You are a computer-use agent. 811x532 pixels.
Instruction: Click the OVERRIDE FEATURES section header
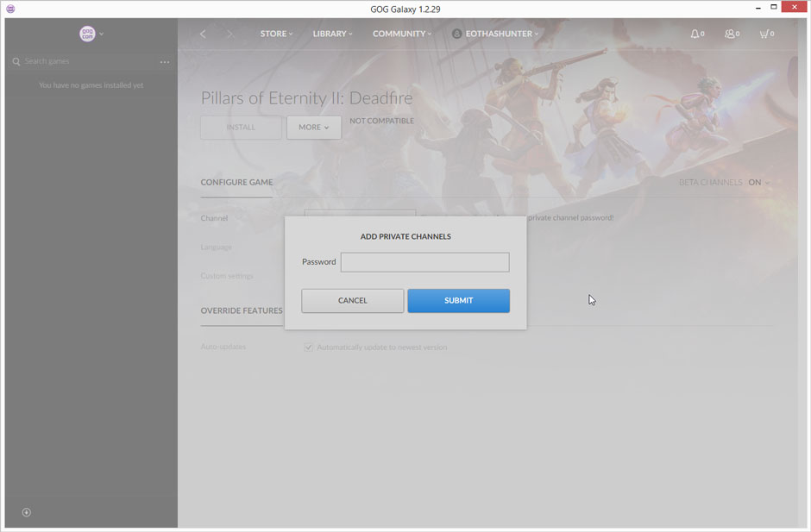pos(242,310)
